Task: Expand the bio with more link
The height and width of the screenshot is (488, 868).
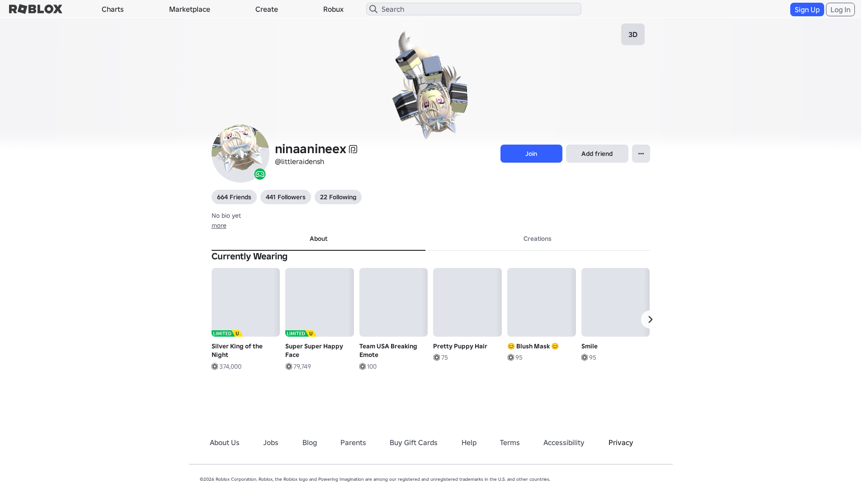Action: 219,225
